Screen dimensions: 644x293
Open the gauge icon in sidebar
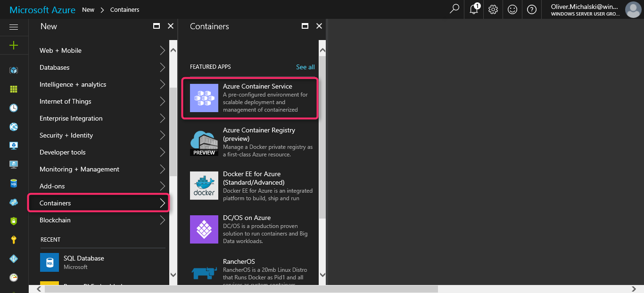pyautogui.click(x=14, y=277)
